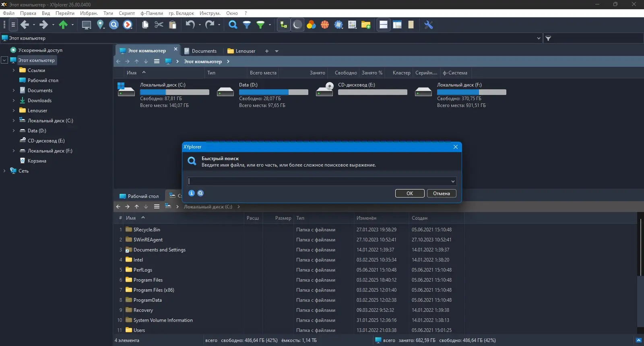Select Downloads in the folder tree
The image size is (644, 346).
pyautogui.click(x=39, y=101)
